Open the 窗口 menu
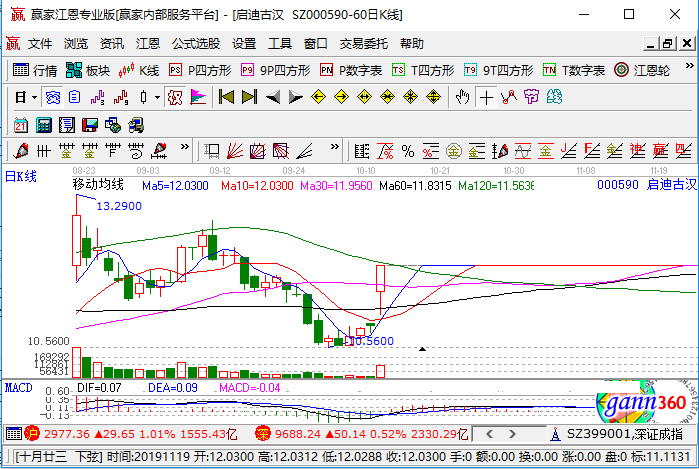Viewport: 699px width, 469px height. pyautogui.click(x=316, y=44)
